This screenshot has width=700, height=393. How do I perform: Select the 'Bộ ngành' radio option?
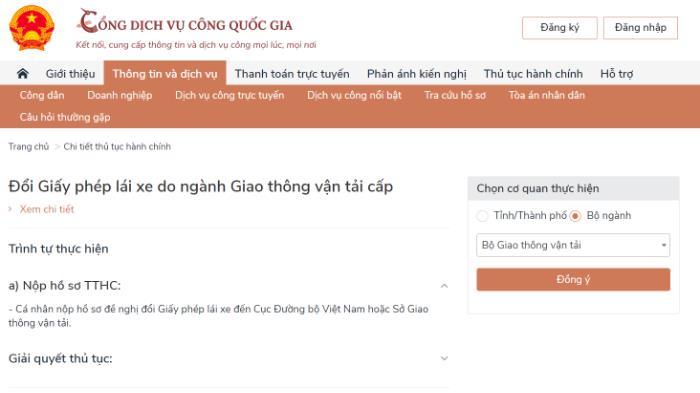click(x=575, y=216)
